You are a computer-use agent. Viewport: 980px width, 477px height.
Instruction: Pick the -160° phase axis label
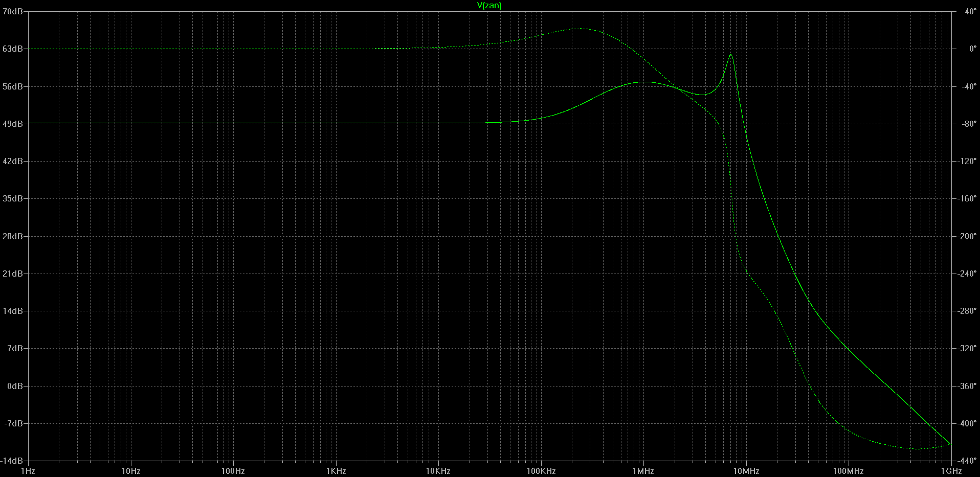967,198
